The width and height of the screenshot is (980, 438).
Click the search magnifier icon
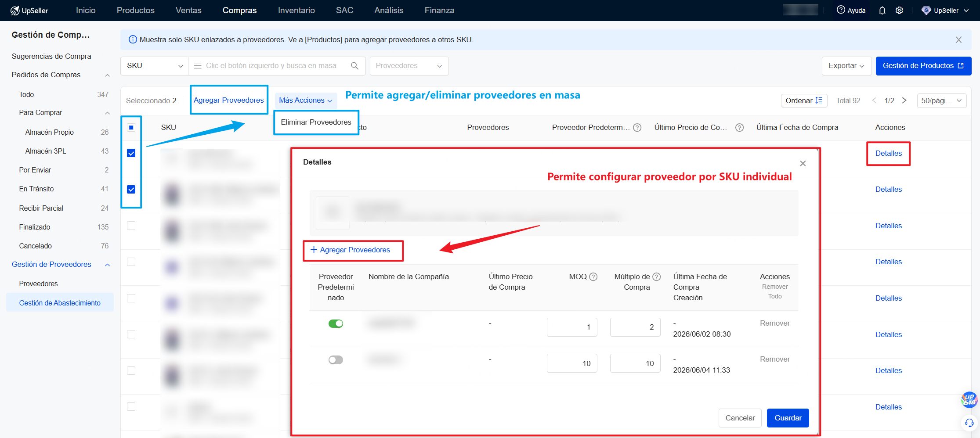coord(354,66)
